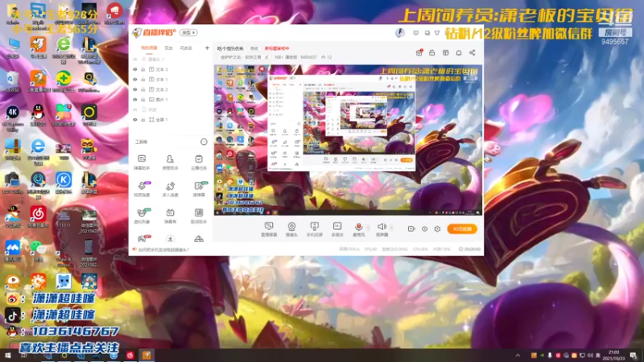Screen dimensions: 644x362
Task: Select the 图片 1 source row
Action: [x=171, y=99]
